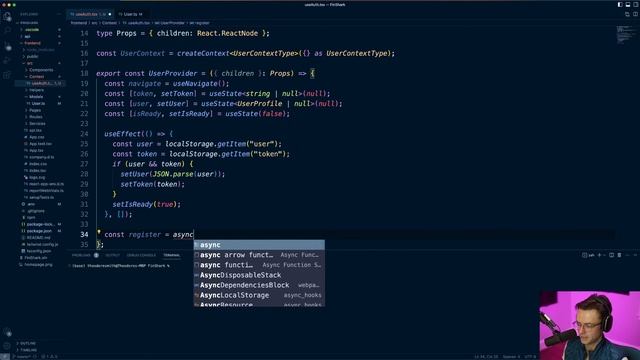Pick AsyncDisposableStack suggestion
The height and width of the screenshot is (360, 640).
click(x=259, y=275)
